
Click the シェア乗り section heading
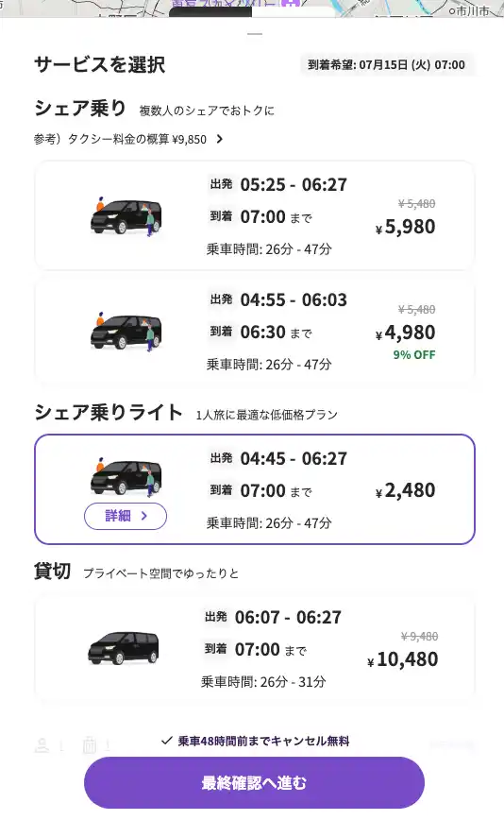(x=80, y=109)
